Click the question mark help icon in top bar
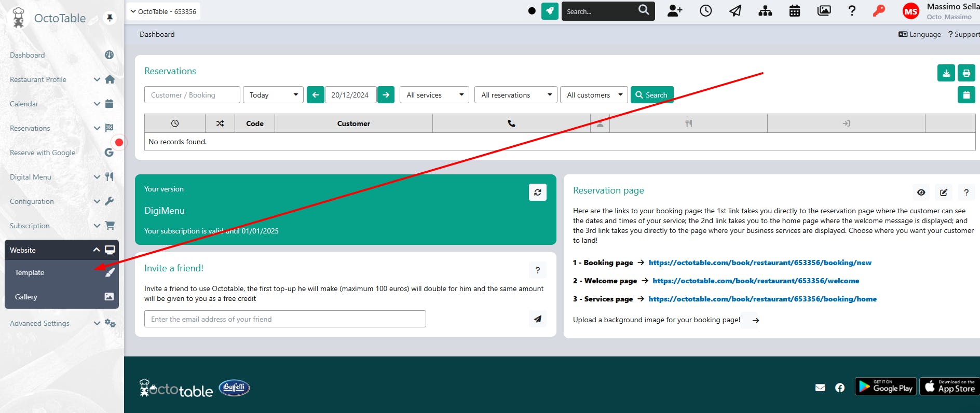This screenshot has height=413, width=980. (x=852, y=11)
